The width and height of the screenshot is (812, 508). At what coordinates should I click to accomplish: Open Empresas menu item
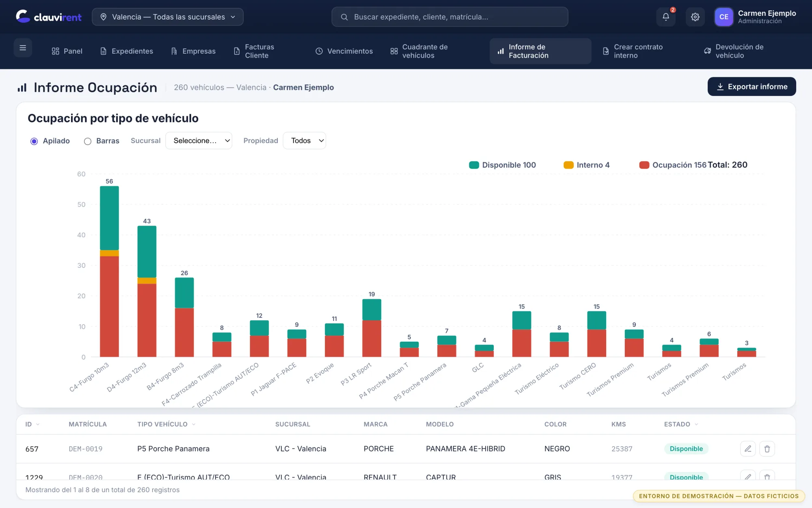(193, 51)
